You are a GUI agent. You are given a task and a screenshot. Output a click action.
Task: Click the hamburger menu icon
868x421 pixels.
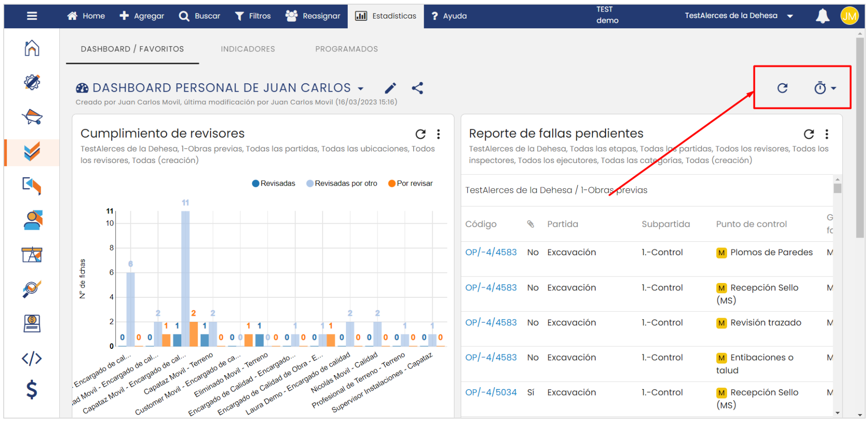pos(32,16)
